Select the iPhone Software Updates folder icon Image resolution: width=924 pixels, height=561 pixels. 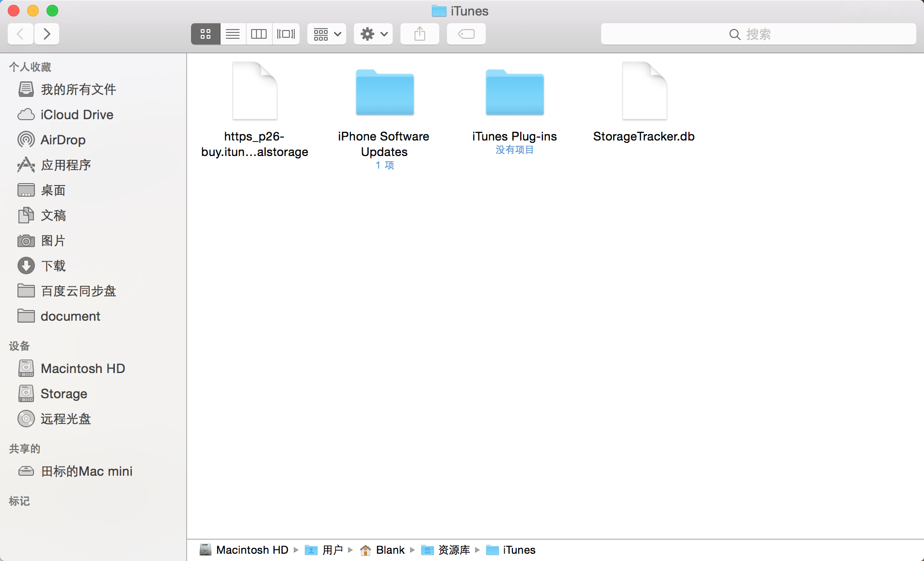(x=385, y=92)
